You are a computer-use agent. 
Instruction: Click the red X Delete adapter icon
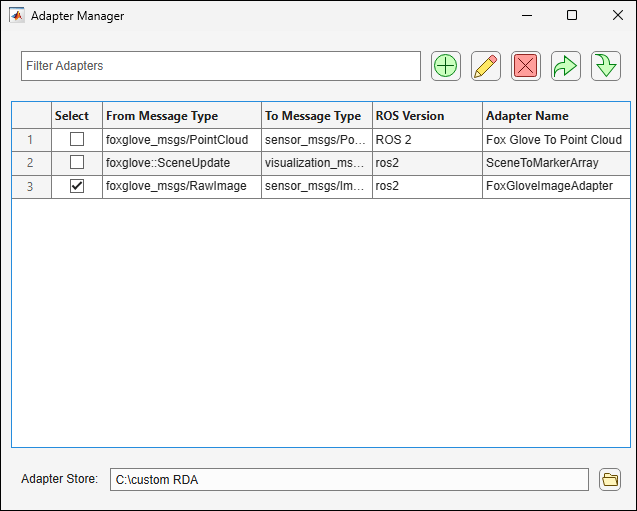[526, 66]
